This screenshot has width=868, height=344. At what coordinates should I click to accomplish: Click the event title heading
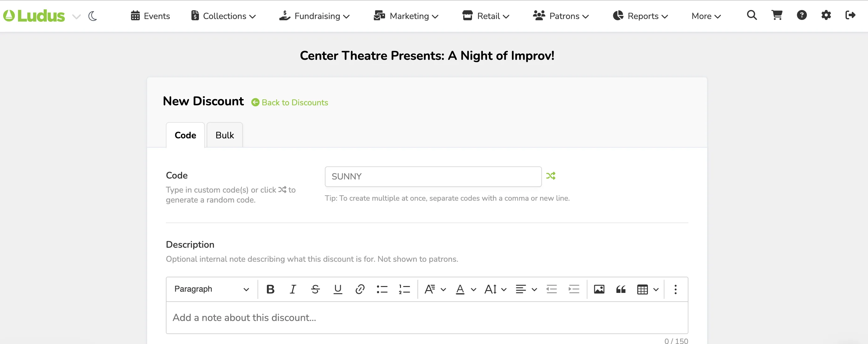[x=427, y=55]
